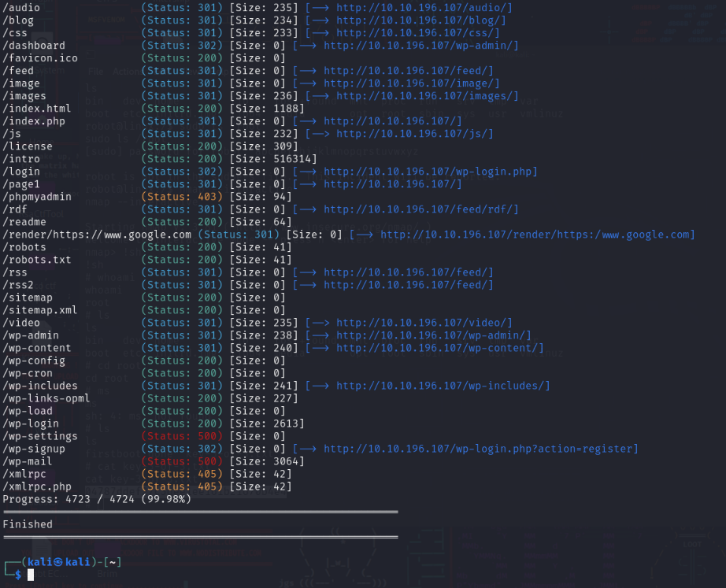
Task: Click the kali@kali prompt text
Action: [59, 561]
